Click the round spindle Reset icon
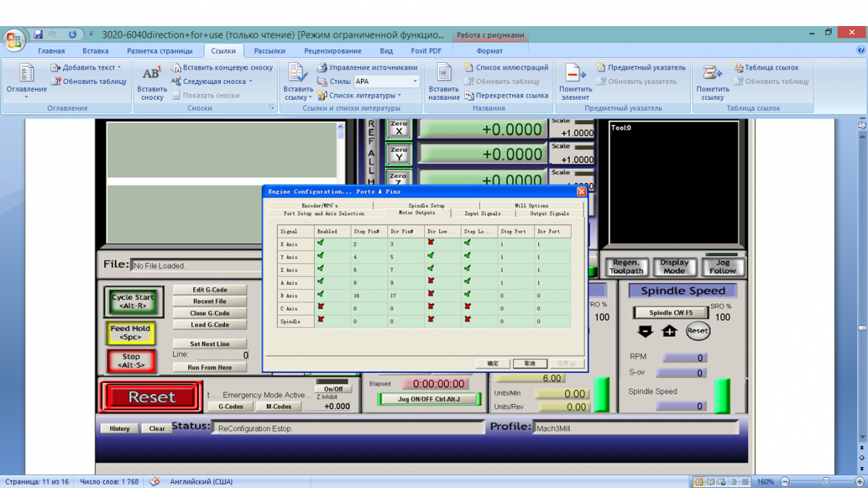Image resolution: width=868 pixels, height=488 pixels. tap(698, 331)
